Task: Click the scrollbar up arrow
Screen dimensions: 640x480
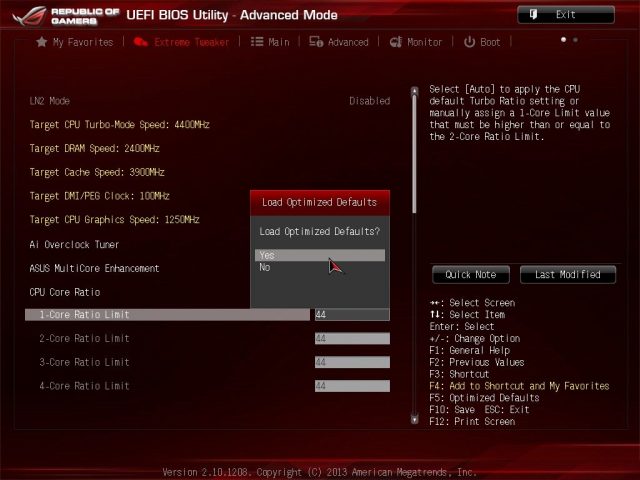Action: coord(415,91)
